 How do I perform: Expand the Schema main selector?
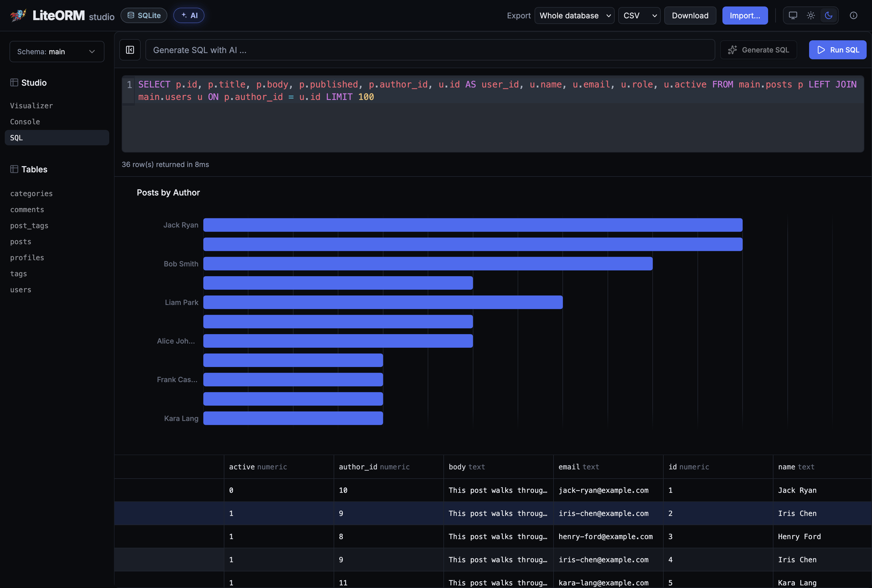(x=57, y=52)
